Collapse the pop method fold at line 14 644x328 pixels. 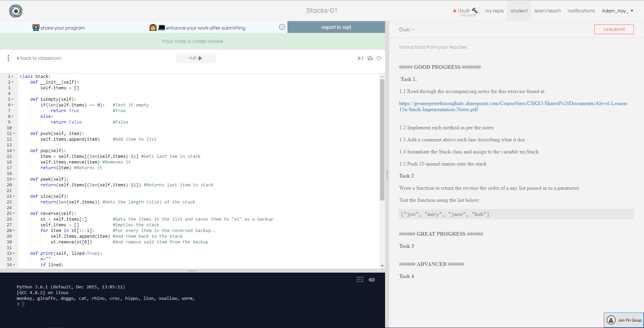14,151
